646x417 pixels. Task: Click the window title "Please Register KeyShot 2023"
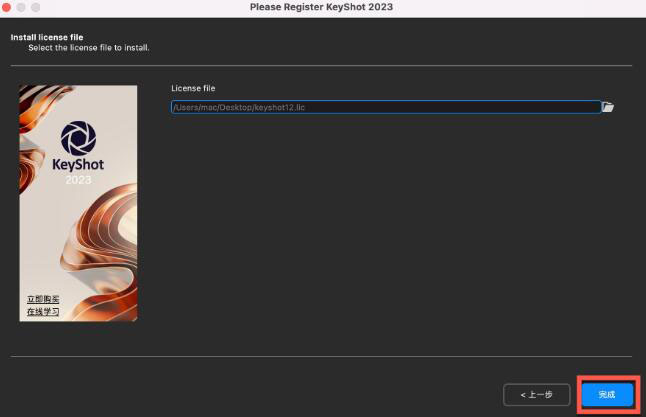(x=321, y=7)
